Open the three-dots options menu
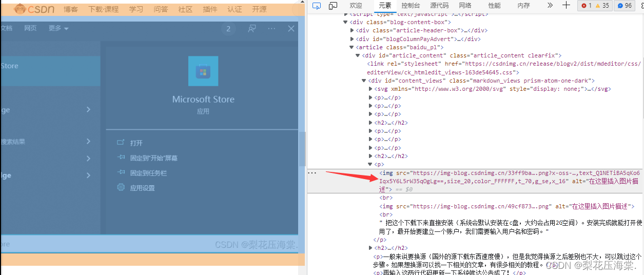The height and width of the screenshot is (275, 644). click(271, 29)
